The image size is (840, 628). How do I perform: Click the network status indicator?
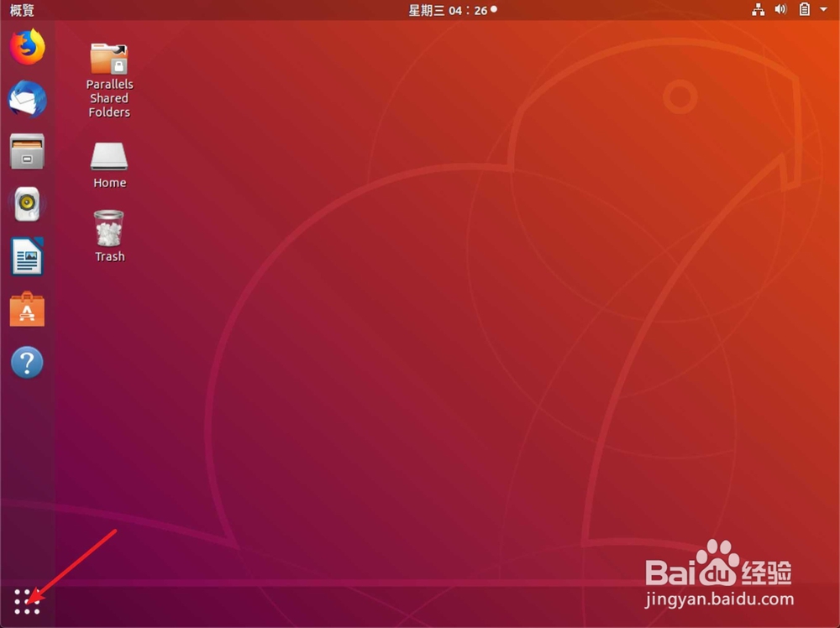coord(757,10)
